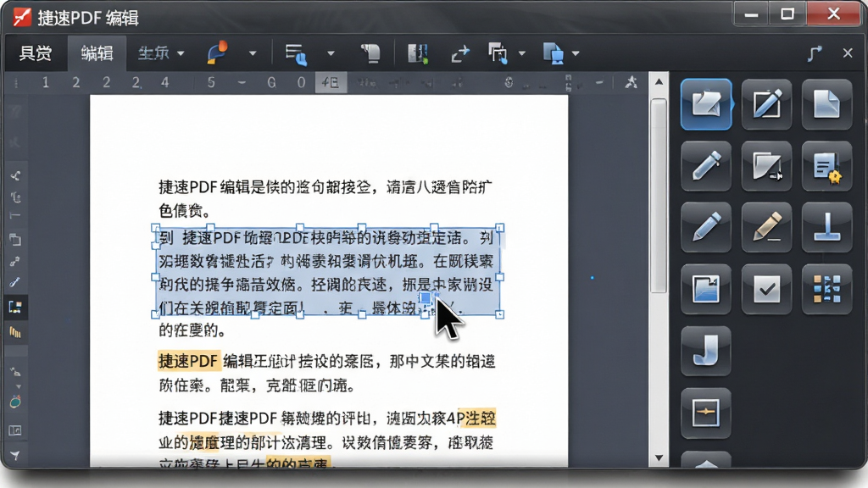Click the active layout panel icon in left sidebar

[x=15, y=307]
